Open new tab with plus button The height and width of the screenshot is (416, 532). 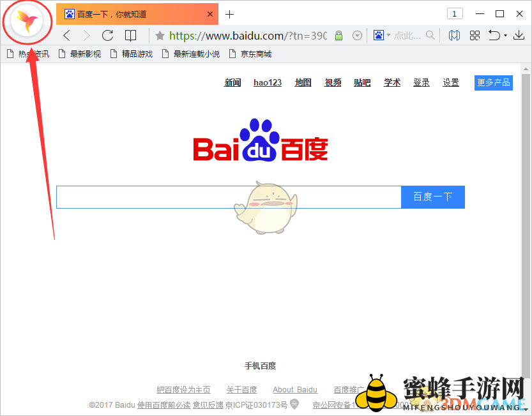(x=230, y=14)
